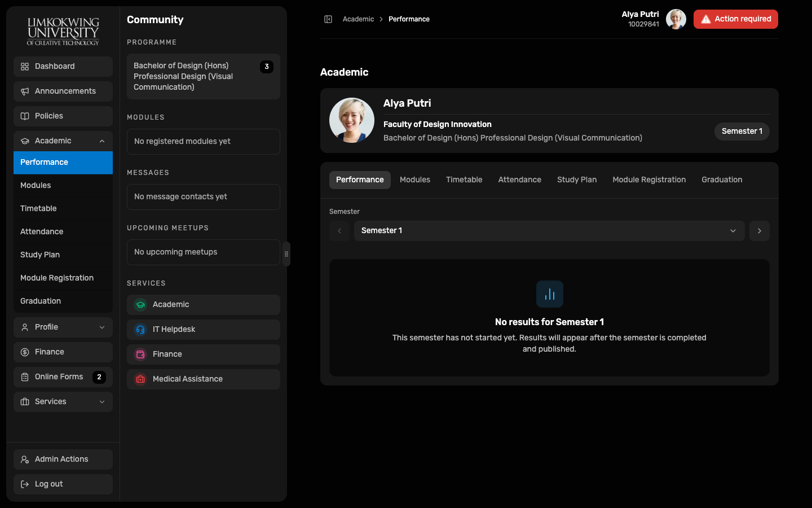Switch to the Timetable tab
Image resolution: width=812 pixels, height=508 pixels.
click(464, 180)
